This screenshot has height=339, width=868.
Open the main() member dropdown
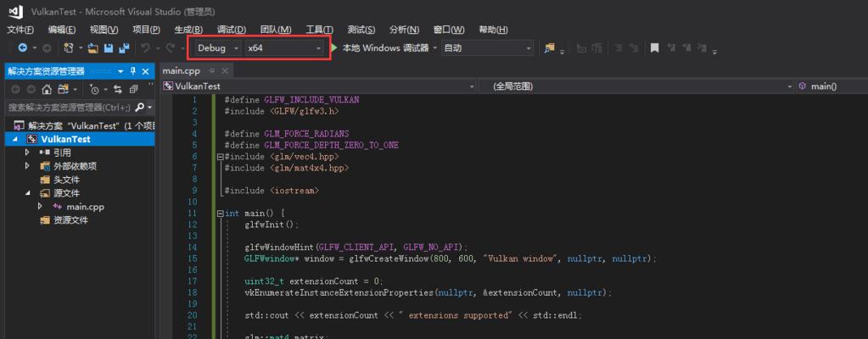pyautogui.click(x=832, y=86)
